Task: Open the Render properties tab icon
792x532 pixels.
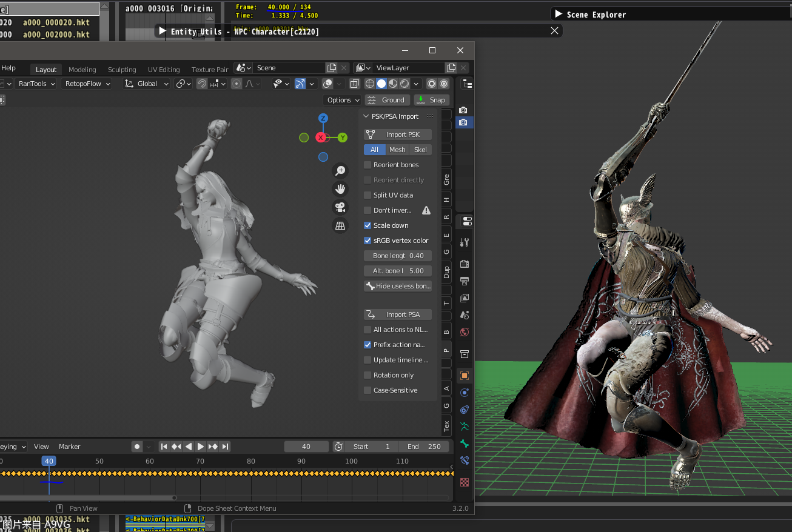Action: [465, 264]
